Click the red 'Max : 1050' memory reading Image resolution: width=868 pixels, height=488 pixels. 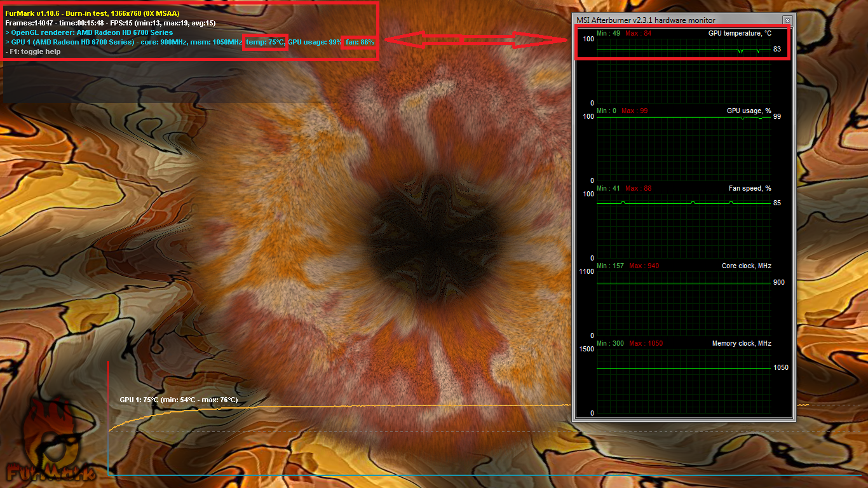pos(646,343)
